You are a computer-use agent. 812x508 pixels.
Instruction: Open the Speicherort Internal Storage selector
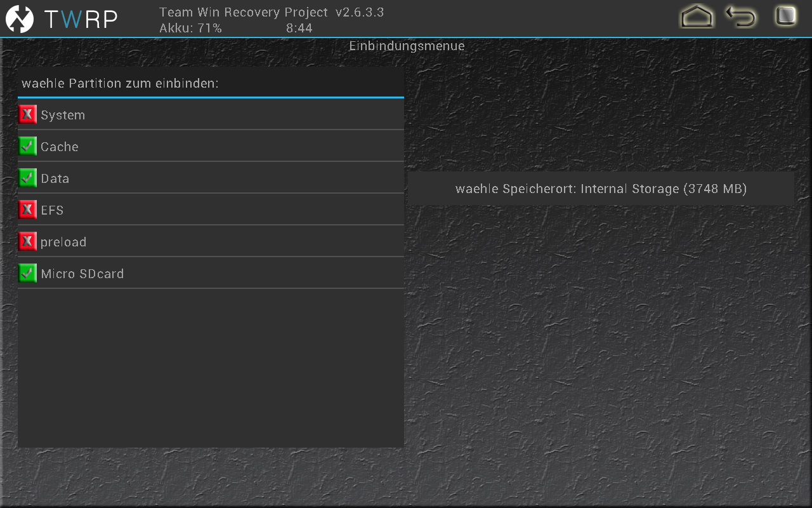(x=601, y=189)
